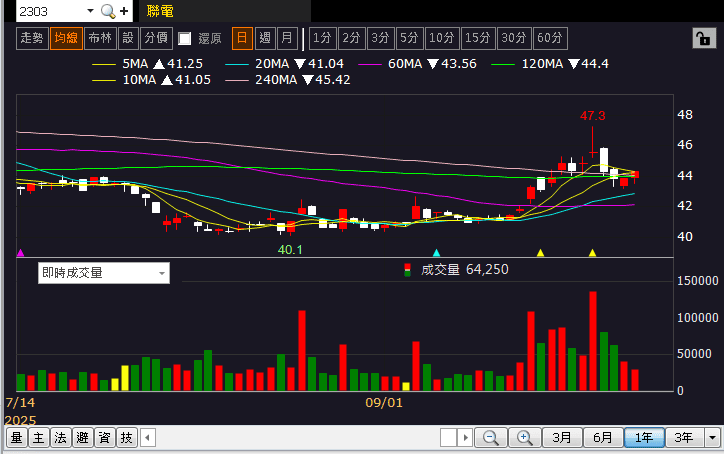Select the 布林 Bollinger tab
Image resolution: width=724 pixels, height=454 pixels.
(x=99, y=39)
